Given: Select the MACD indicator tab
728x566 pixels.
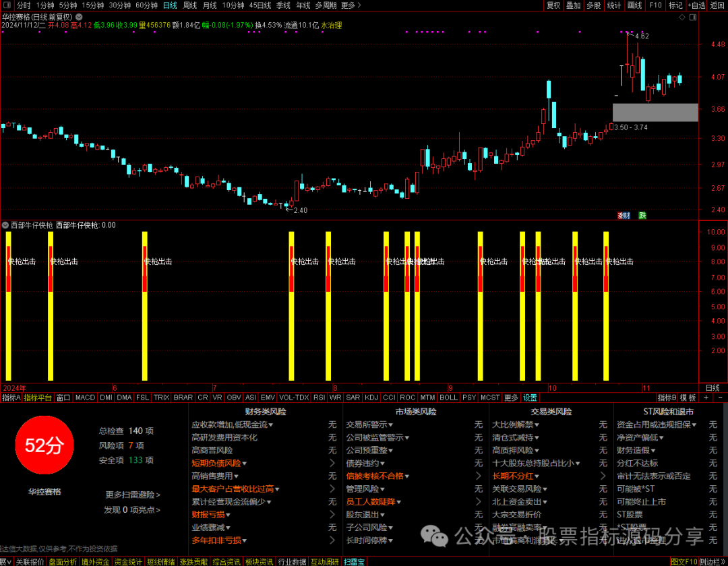Looking at the screenshot, I should (x=85, y=398).
